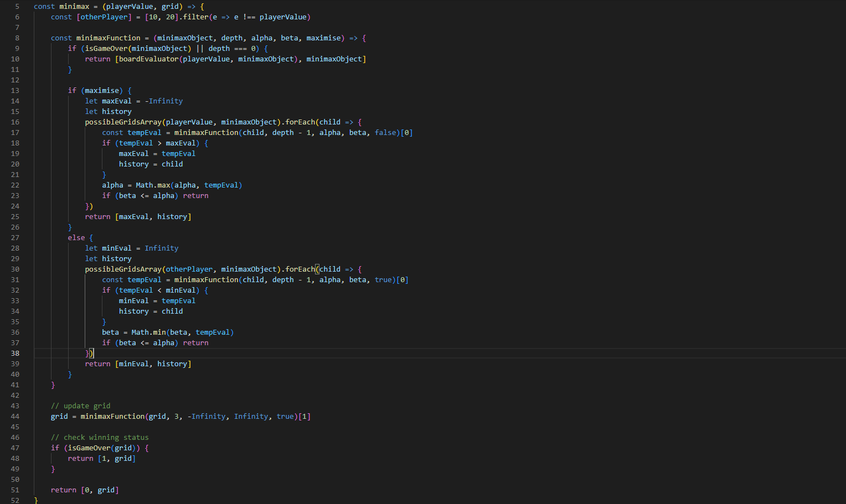Click the false argument on line 17
Viewport: 846px width, 504px height.
click(x=386, y=132)
